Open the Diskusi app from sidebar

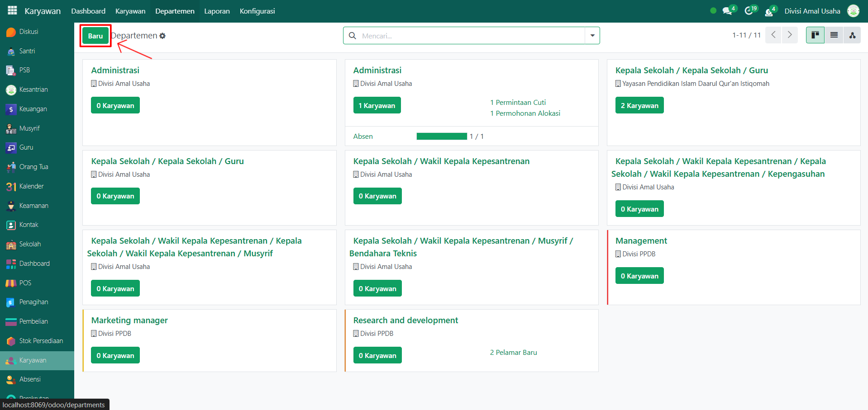pyautogui.click(x=28, y=32)
